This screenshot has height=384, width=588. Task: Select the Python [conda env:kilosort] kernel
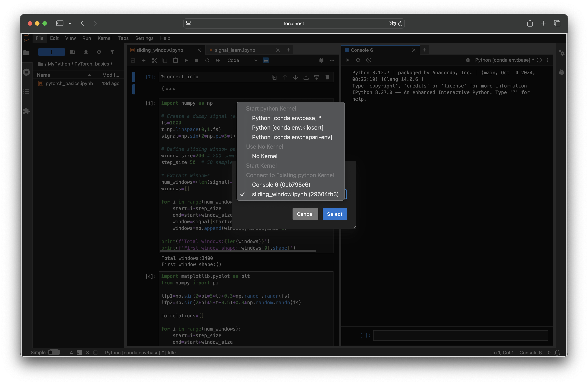(x=288, y=128)
